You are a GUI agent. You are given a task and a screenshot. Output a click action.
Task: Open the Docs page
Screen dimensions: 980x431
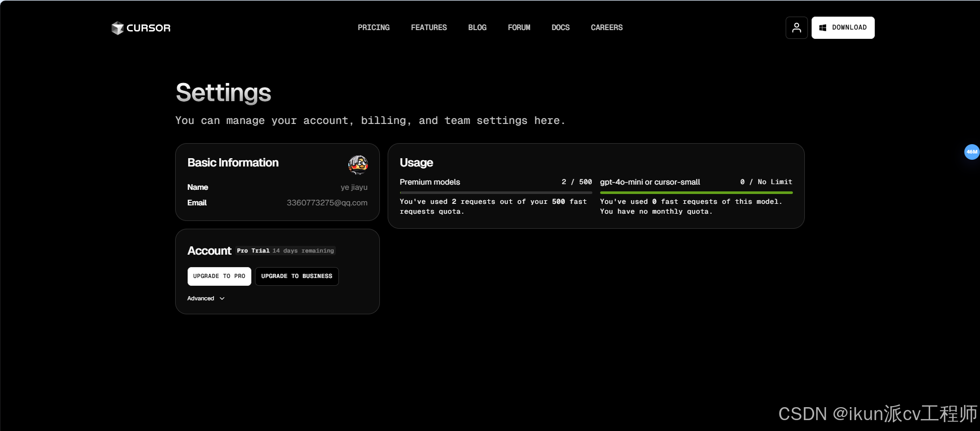click(560, 27)
